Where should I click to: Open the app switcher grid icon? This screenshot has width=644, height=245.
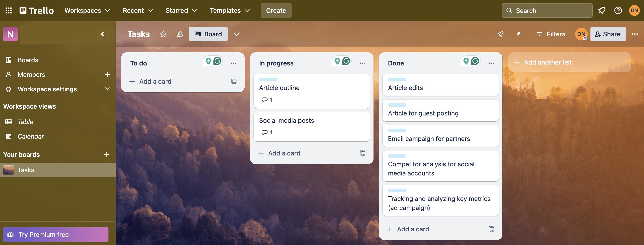(8, 10)
